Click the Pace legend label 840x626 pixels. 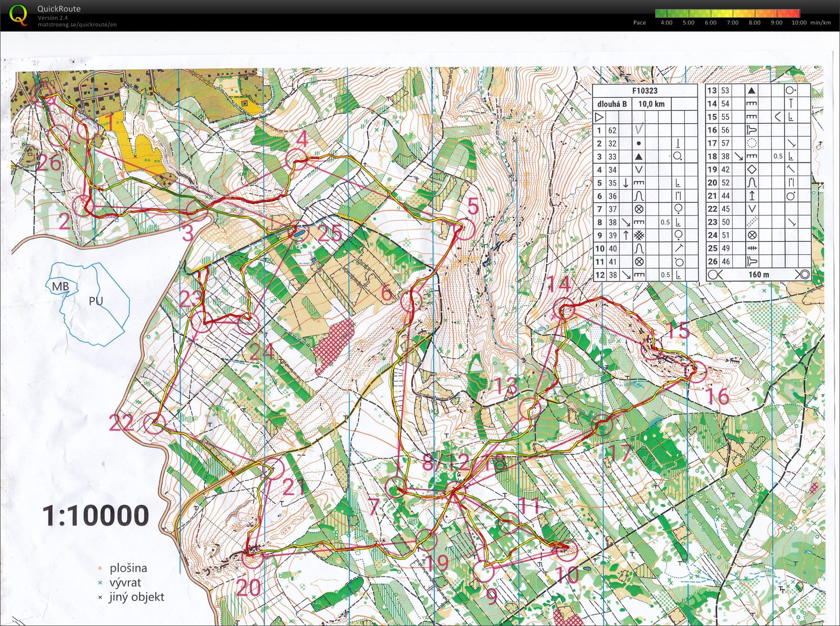(x=639, y=23)
